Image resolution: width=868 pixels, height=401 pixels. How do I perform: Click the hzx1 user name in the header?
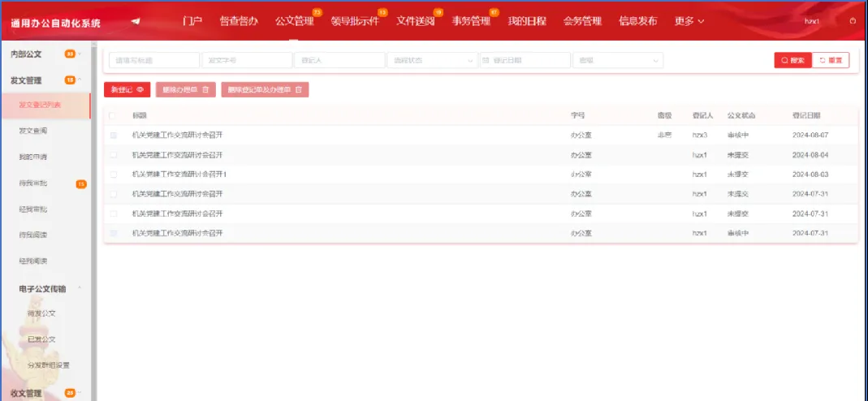(811, 22)
